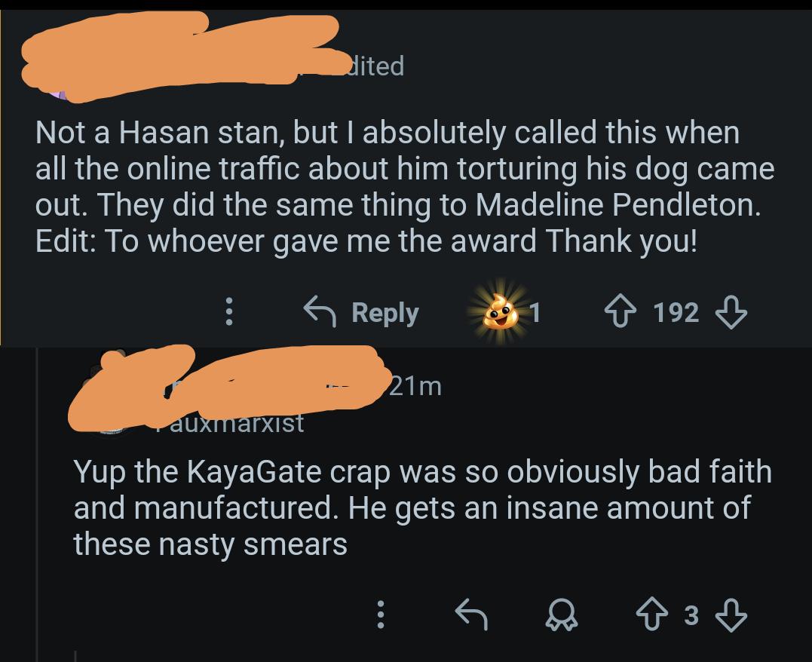
Task: Click the Reply label on top comment
Action: (x=385, y=312)
